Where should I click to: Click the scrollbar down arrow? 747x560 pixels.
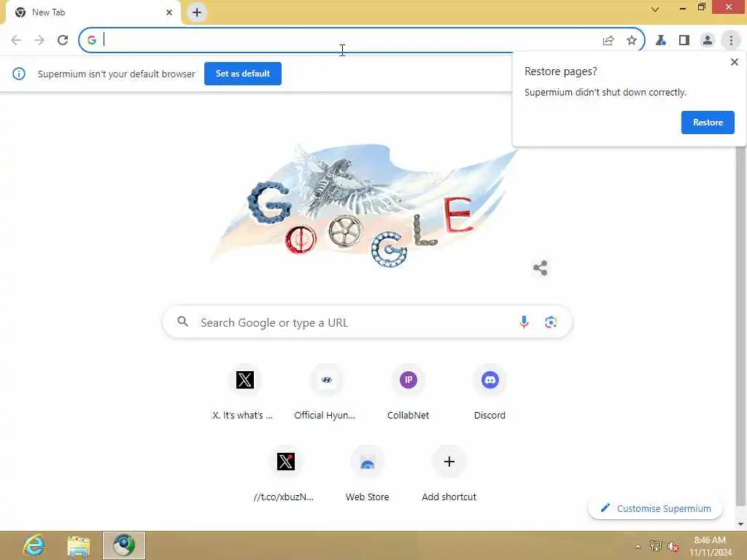tap(740, 524)
